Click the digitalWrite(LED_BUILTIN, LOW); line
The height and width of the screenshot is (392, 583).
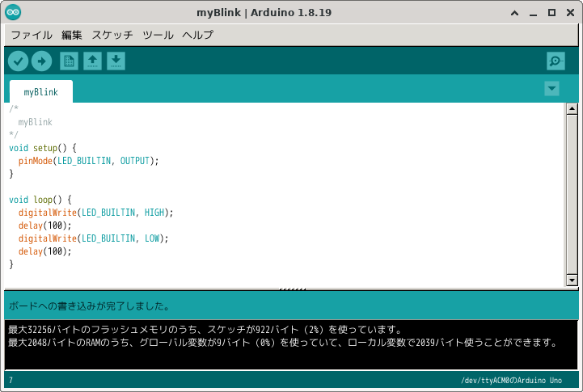click(93, 238)
